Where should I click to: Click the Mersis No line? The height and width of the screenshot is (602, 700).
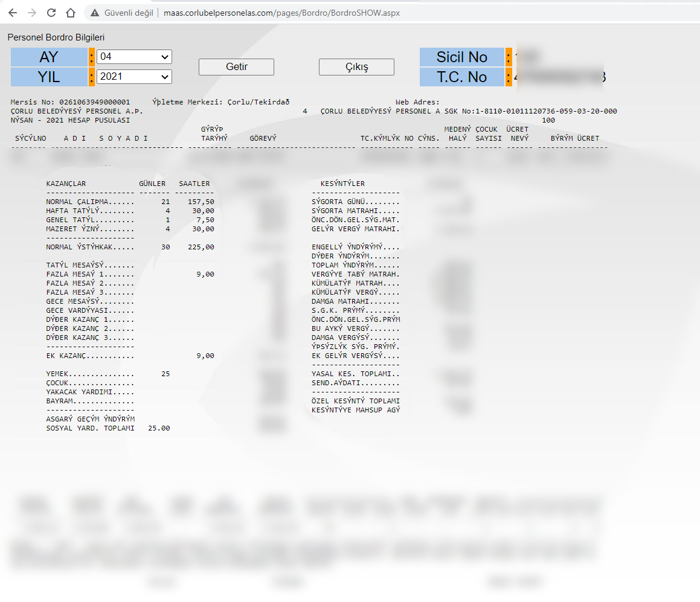70,103
